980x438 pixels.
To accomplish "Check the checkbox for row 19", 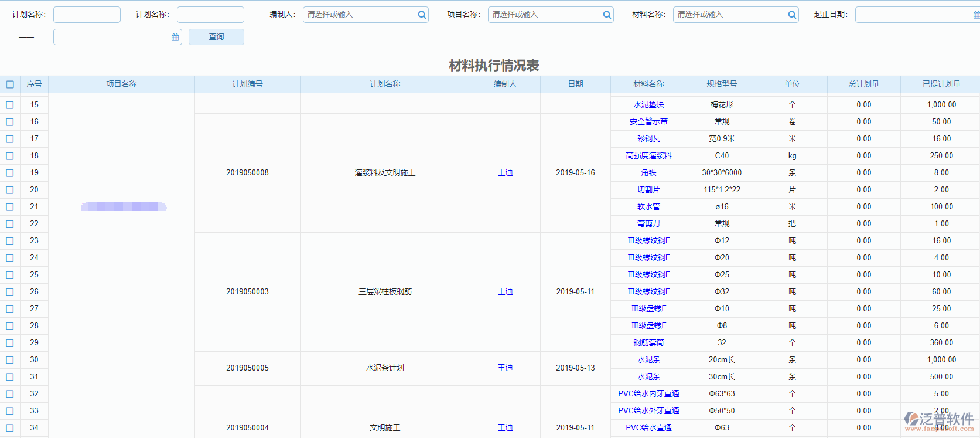I will click(x=10, y=173).
